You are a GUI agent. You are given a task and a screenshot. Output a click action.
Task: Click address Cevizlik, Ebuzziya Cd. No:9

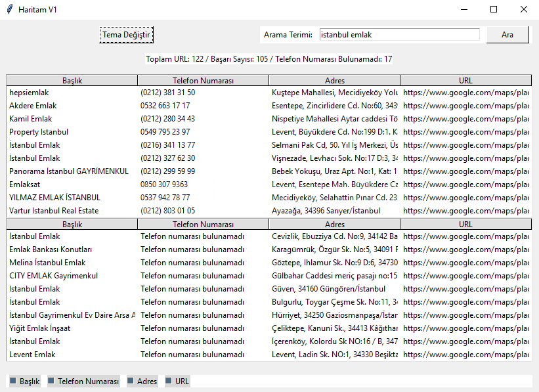pyautogui.click(x=335, y=236)
